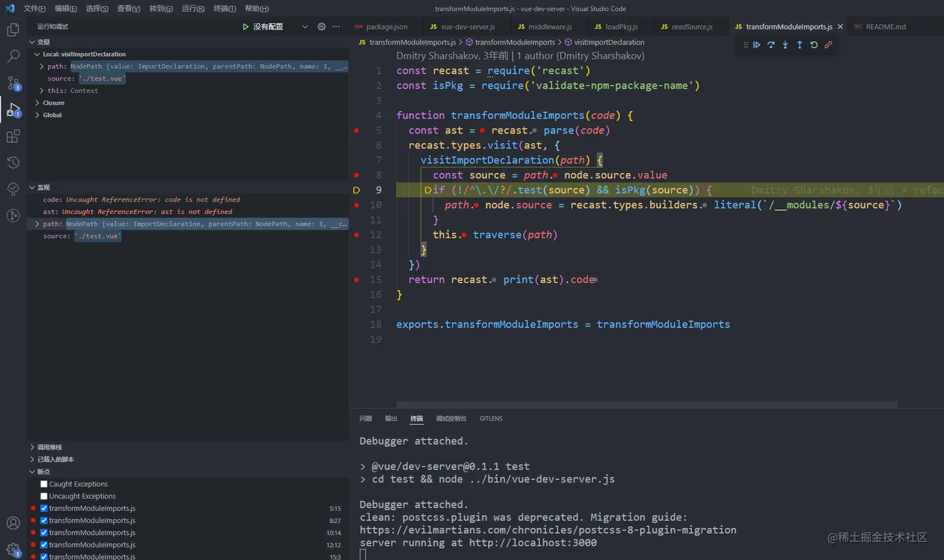Click Step Over in the debug toolbar
944x560 pixels.
771,45
